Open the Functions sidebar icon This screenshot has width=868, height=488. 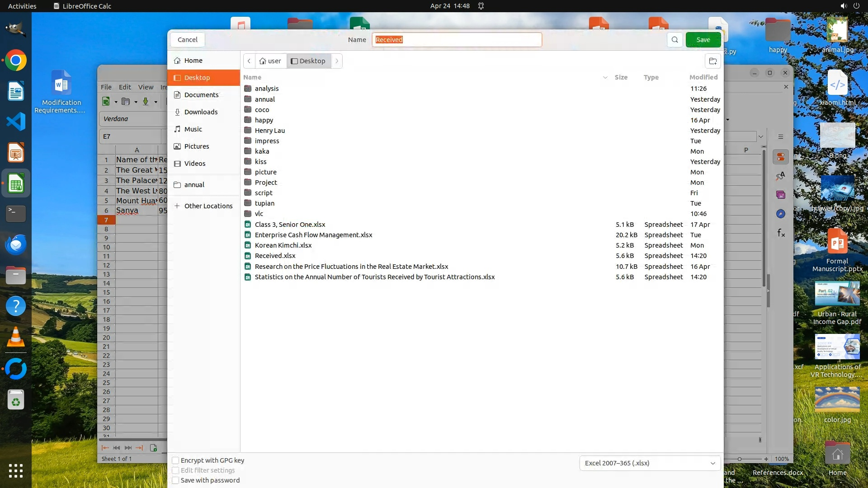click(781, 233)
